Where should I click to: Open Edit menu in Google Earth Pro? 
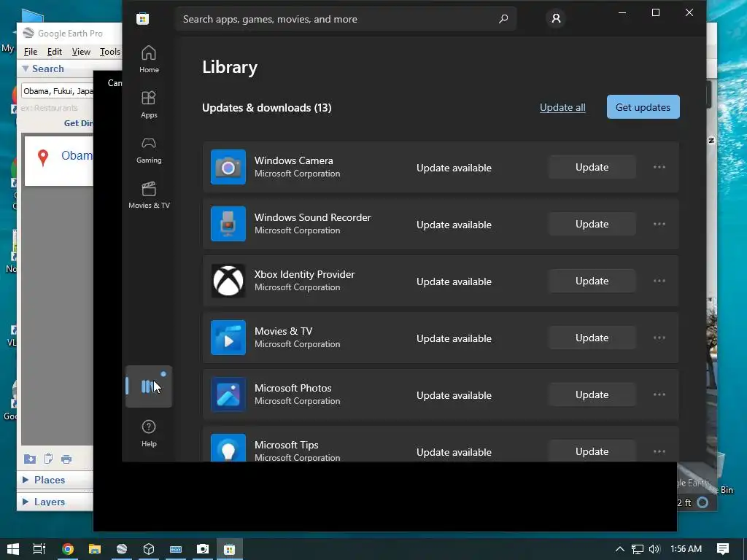click(54, 52)
